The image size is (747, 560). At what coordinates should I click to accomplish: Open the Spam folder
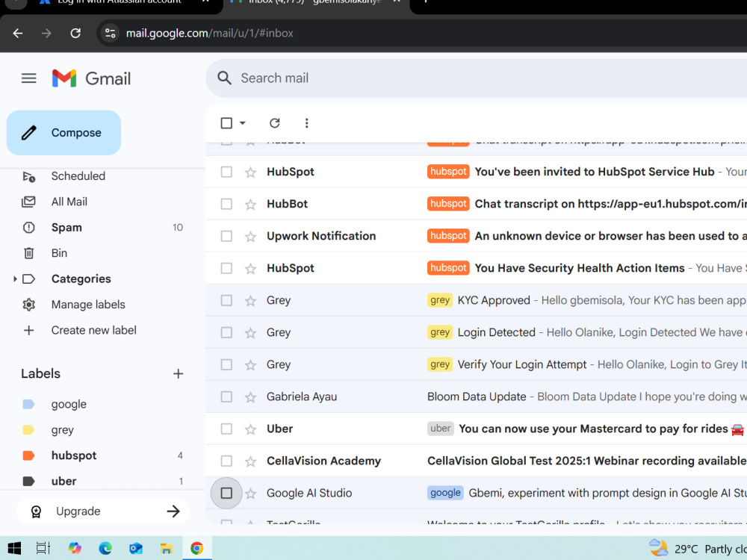click(66, 228)
